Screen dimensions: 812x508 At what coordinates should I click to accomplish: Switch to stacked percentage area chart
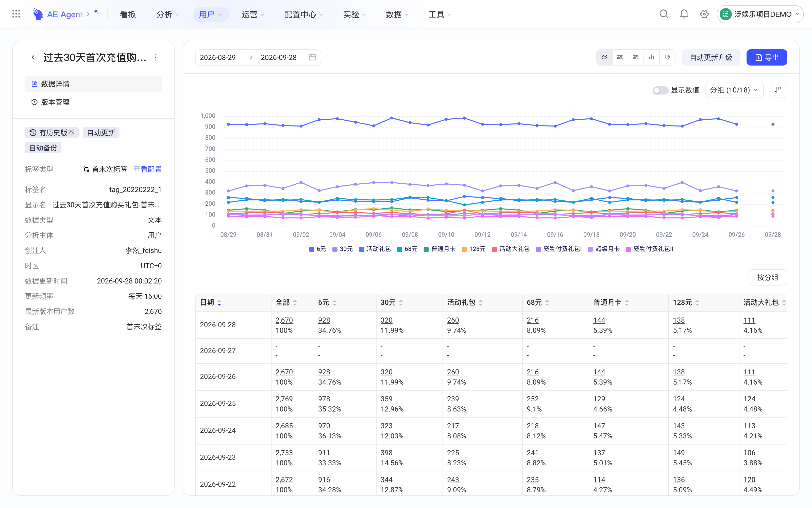(x=636, y=57)
